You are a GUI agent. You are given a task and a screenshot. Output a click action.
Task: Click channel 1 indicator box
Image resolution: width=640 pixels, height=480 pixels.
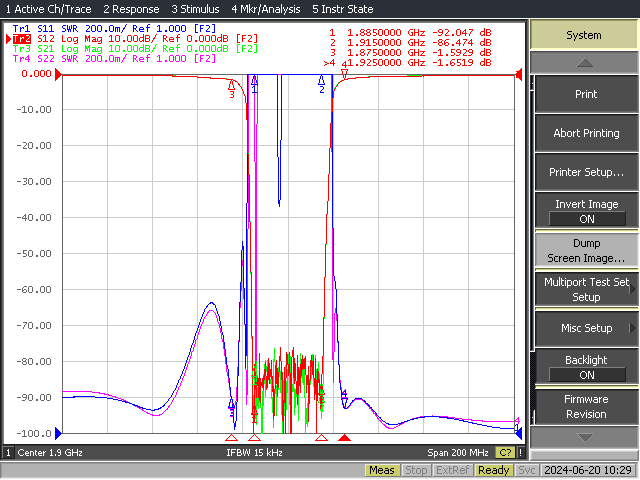click(8, 452)
